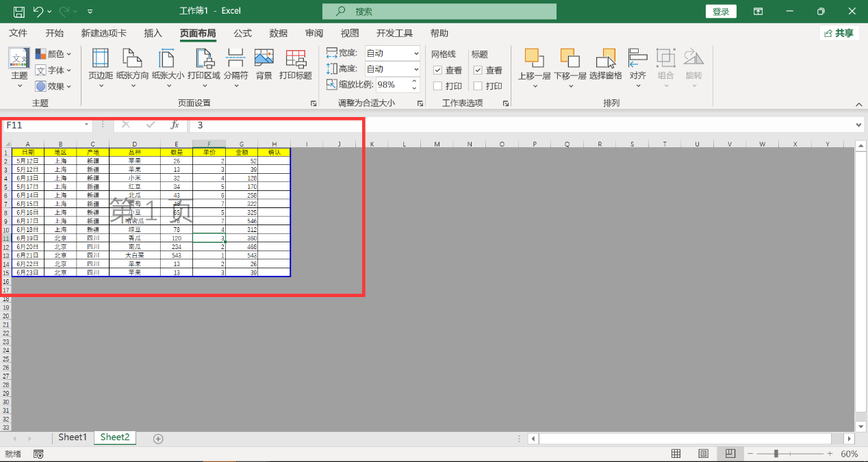Choose paper orientation (纸张方向)
Image resolution: width=868 pixels, height=462 pixels.
[133, 68]
